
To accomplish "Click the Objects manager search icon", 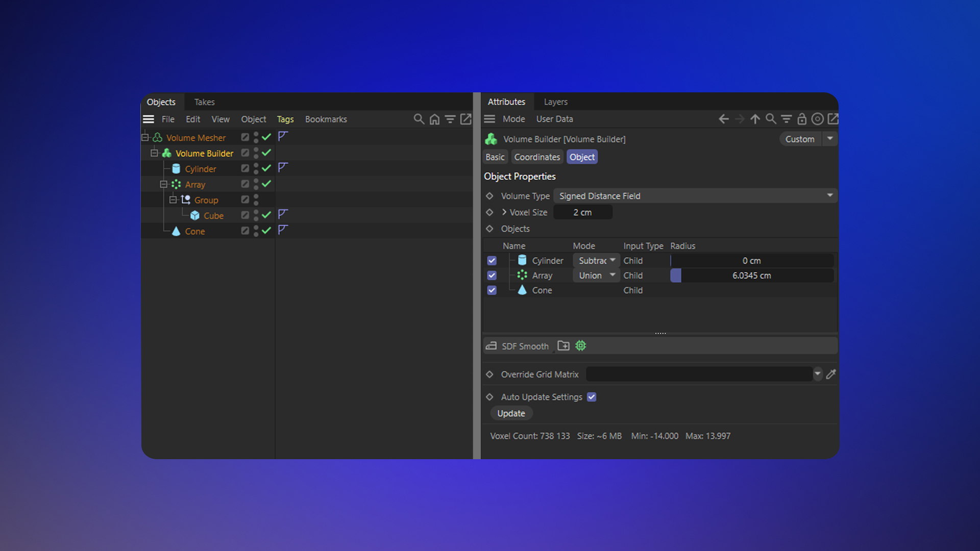I will tap(419, 119).
